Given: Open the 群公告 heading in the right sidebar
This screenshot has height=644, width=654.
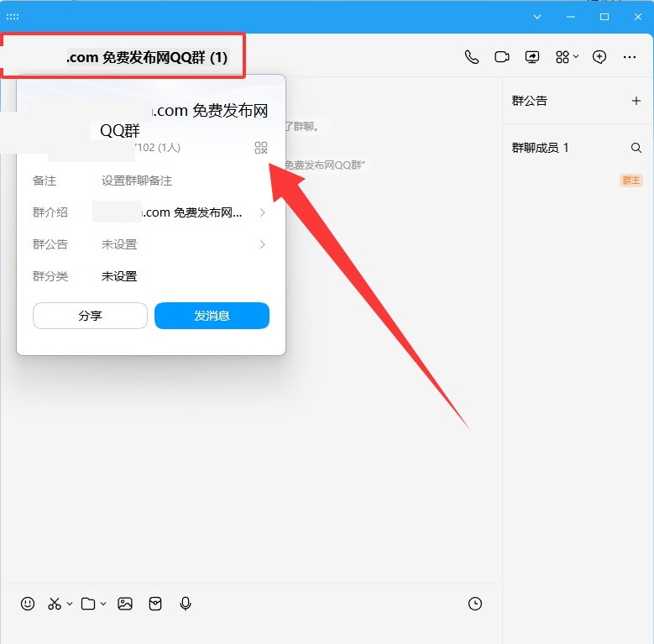Looking at the screenshot, I should [x=529, y=101].
